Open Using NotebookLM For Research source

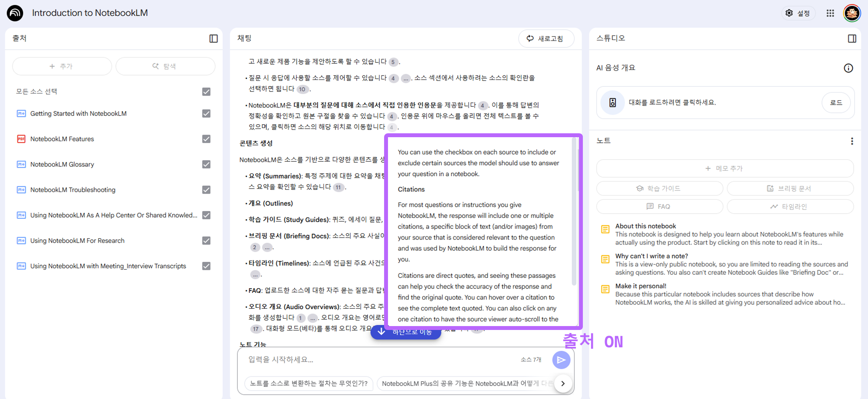tap(77, 241)
